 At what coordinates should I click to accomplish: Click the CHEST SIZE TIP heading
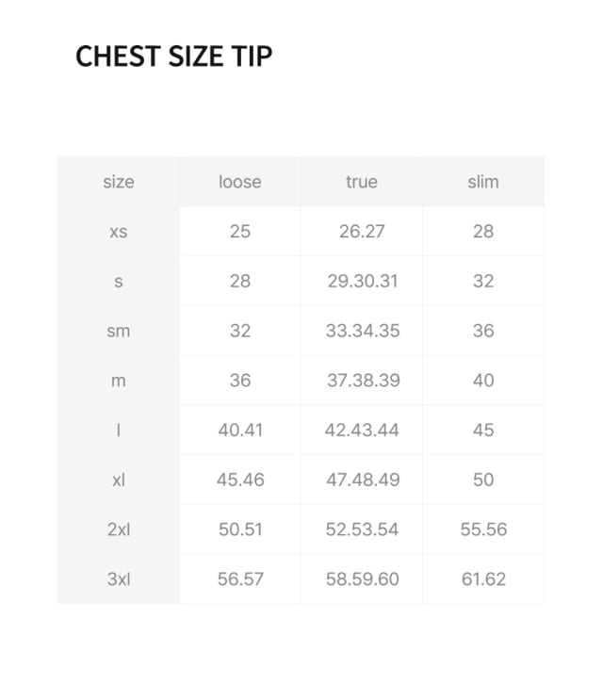(x=173, y=57)
